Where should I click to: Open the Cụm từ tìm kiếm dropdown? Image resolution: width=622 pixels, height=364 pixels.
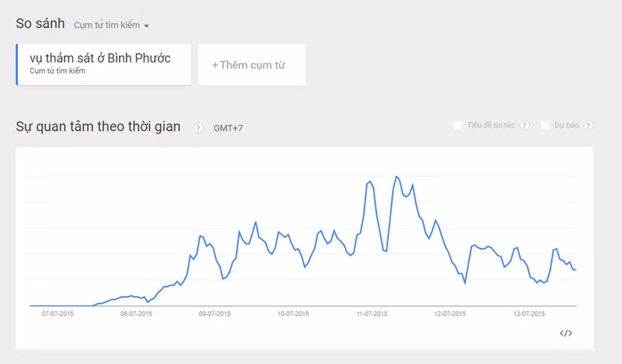112,25
